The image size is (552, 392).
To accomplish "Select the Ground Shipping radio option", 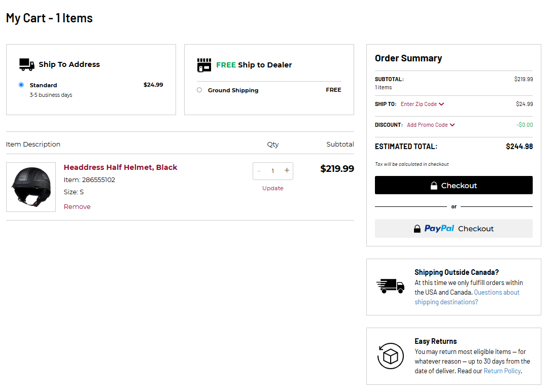I will click(199, 90).
